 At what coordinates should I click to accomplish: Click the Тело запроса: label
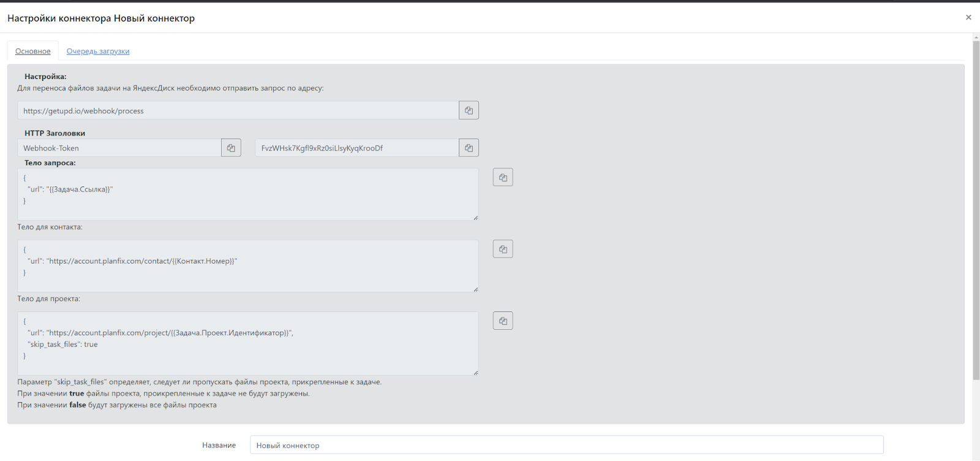[50, 162]
